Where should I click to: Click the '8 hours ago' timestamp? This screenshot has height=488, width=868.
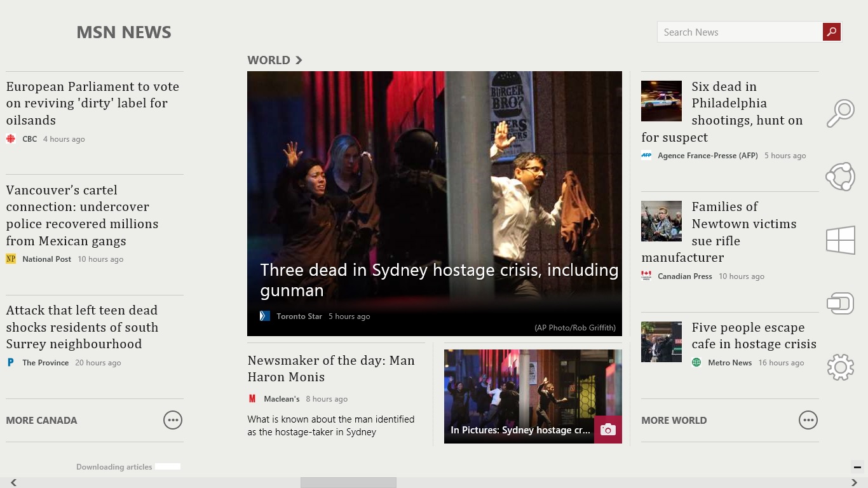coord(327,398)
